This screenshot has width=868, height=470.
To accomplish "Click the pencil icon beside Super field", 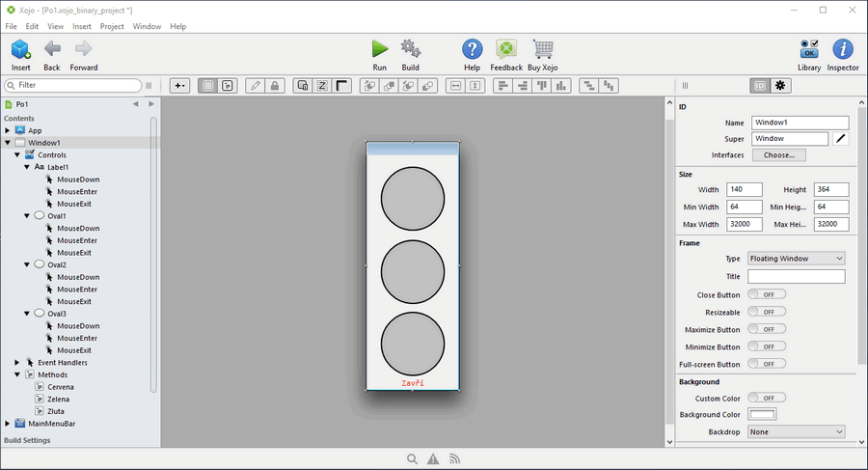I will coord(840,139).
